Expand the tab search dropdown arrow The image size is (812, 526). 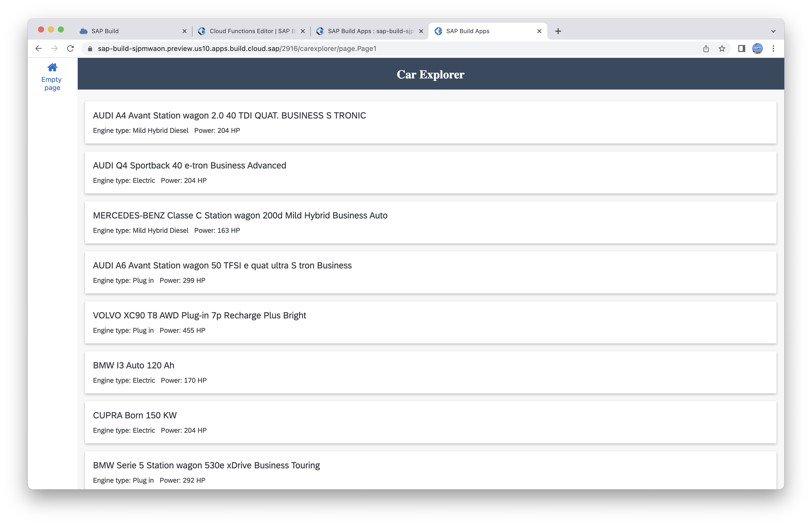pos(773,31)
